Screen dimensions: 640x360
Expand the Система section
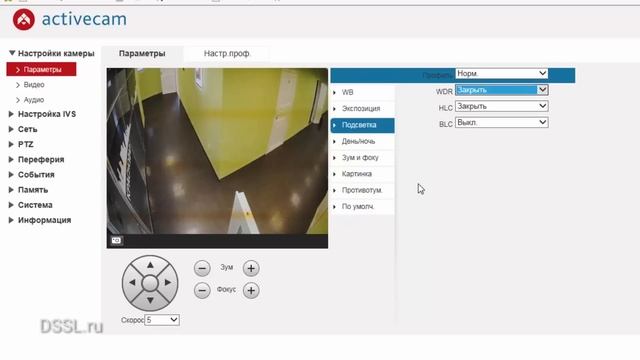(x=31, y=205)
